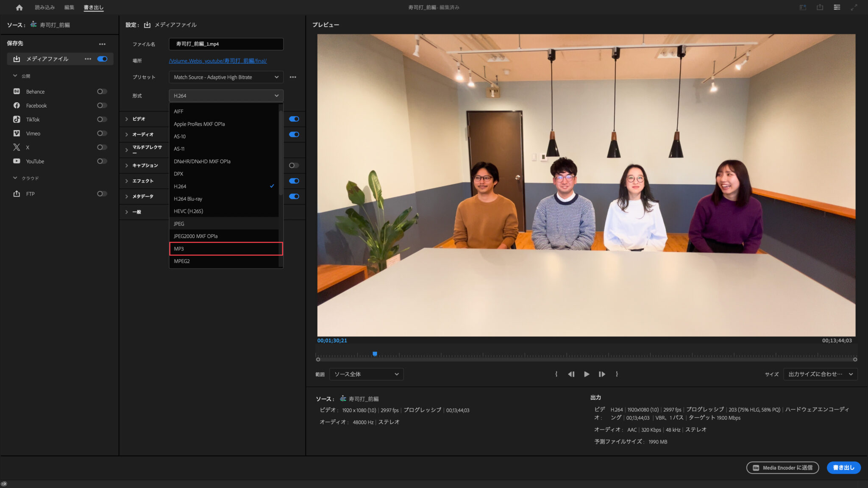
Task: Open preset options three-dot menu
Action: 293,77
